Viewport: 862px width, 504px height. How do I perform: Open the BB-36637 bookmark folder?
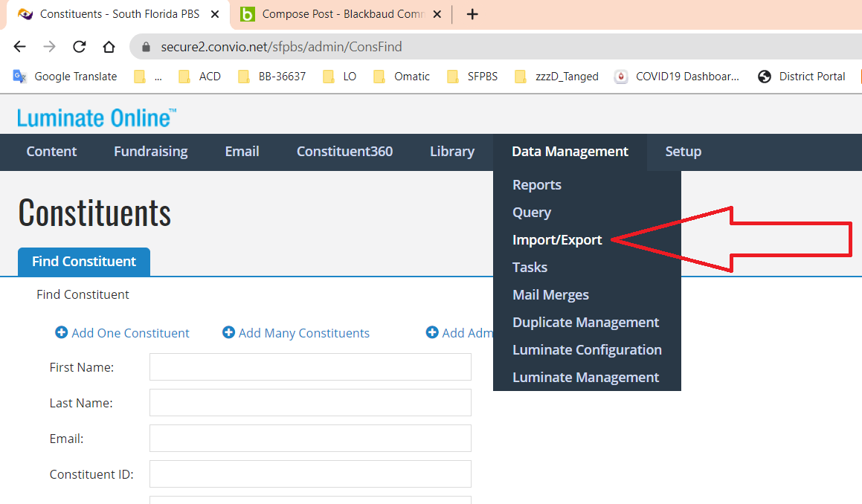click(x=271, y=77)
